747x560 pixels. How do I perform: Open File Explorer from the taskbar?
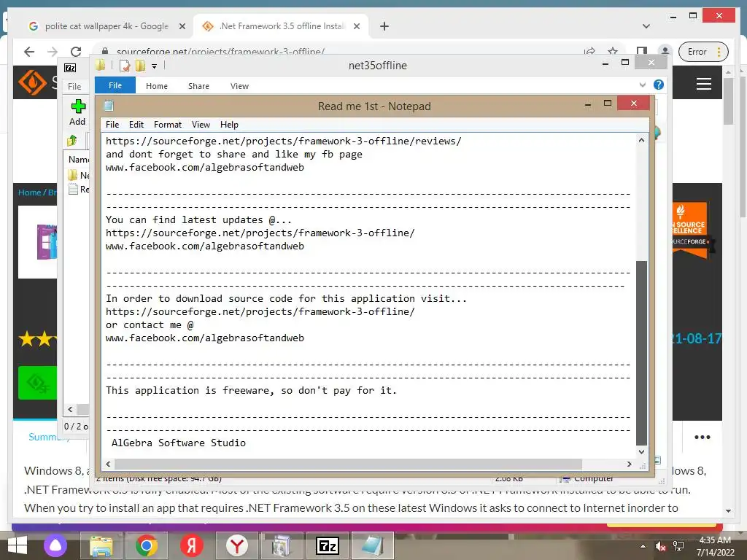coord(101,545)
